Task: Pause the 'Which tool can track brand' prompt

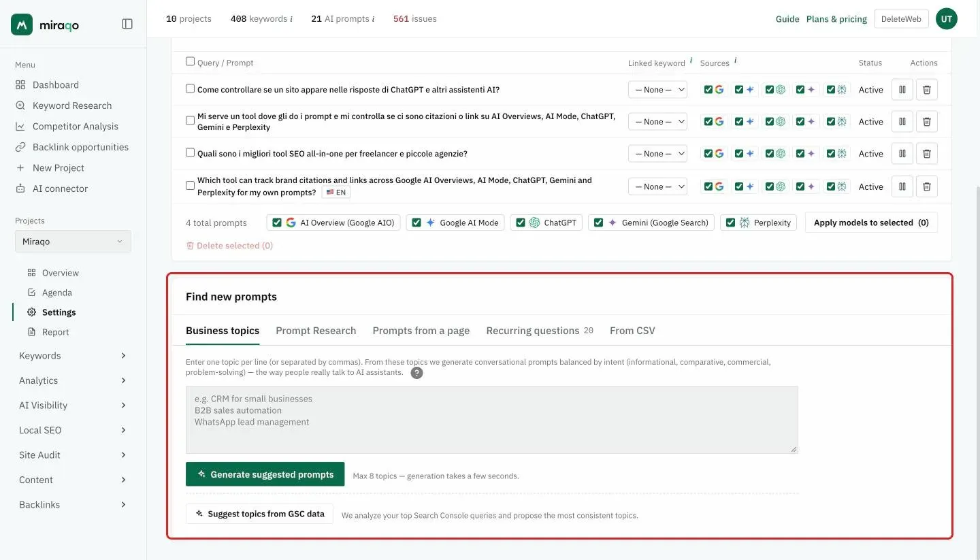Action: click(x=902, y=186)
